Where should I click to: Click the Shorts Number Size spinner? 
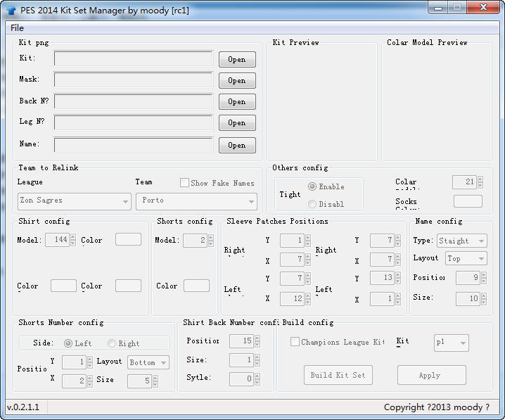[143, 381]
